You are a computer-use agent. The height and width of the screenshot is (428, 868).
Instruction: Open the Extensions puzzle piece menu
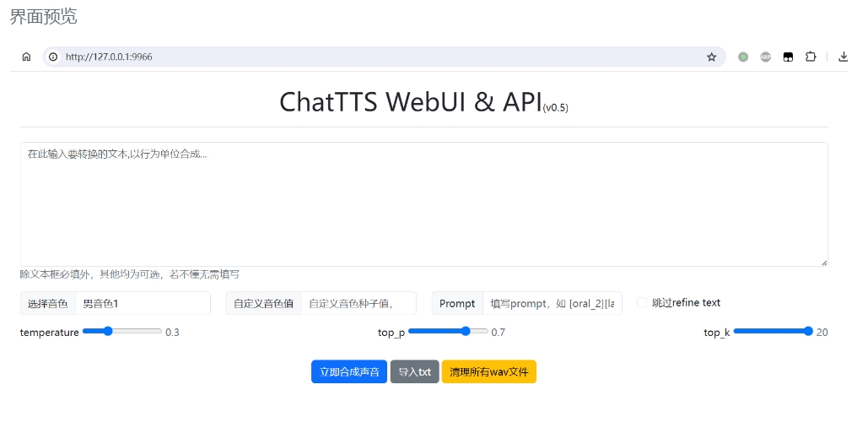[811, 57]
